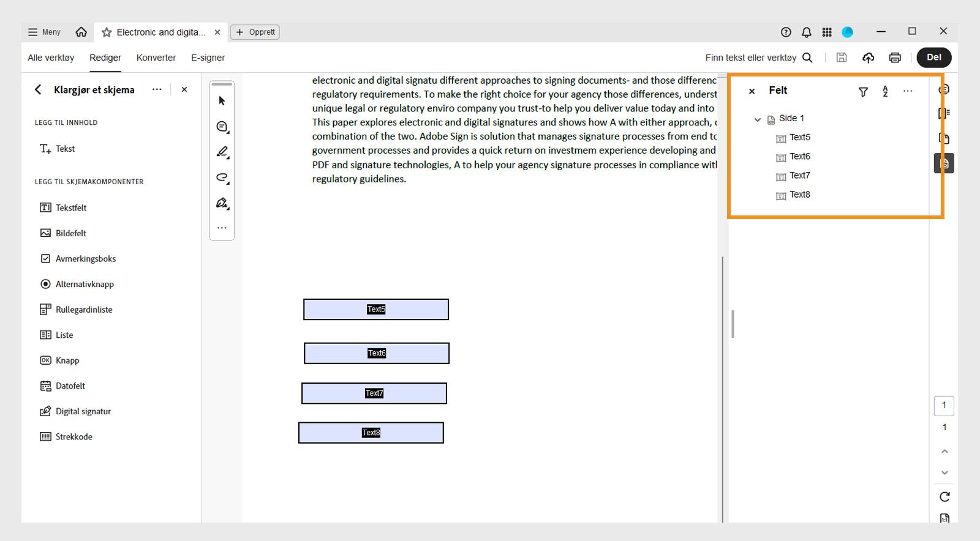This screenshot has width=980, height=541.
Task: Click the Opprett new tab button
Action: point(255,32)
